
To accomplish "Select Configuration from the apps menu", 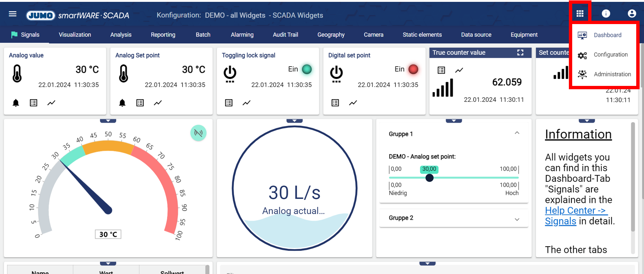I will click(610, 55).
